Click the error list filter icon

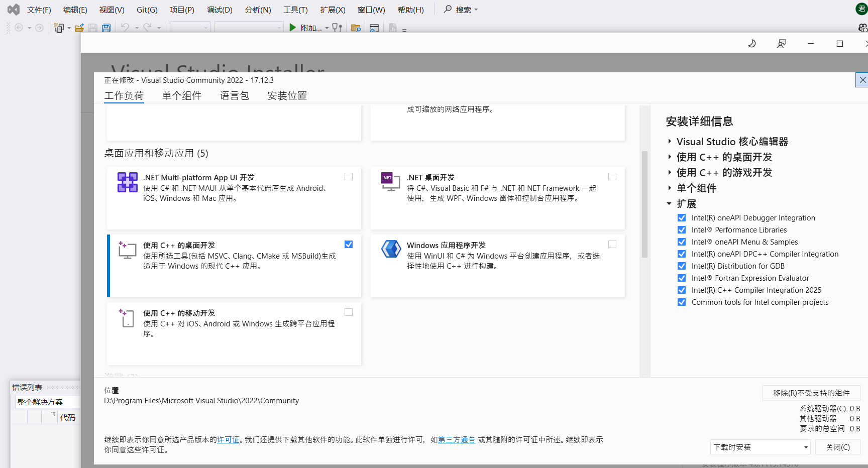point(53,414)
